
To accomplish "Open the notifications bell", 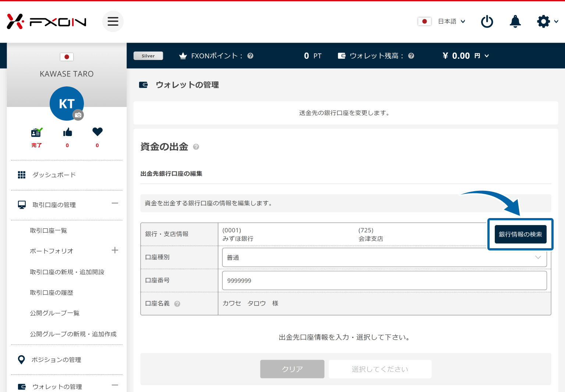I will tap(515, 21).
